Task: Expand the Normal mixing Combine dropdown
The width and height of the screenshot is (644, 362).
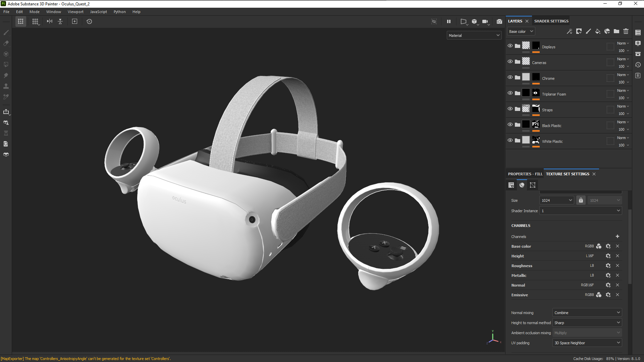Action: pos(587,313)
